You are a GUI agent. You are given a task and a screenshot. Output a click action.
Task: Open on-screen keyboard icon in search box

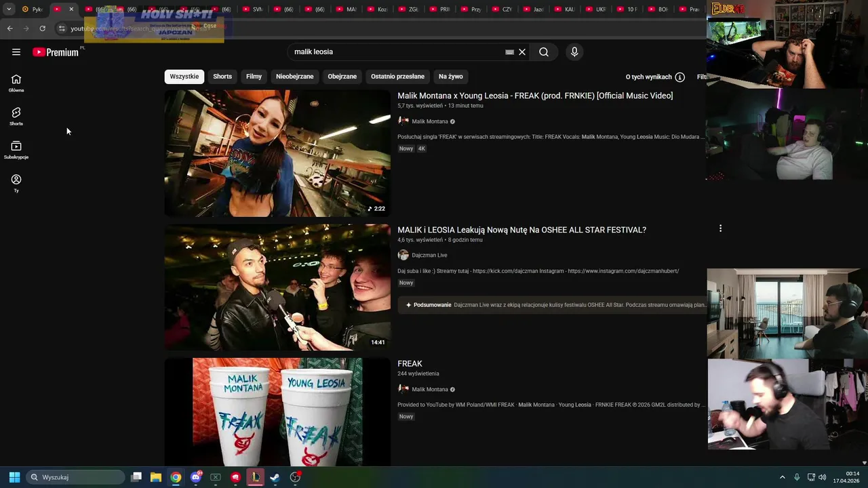(x=509, y=52)
